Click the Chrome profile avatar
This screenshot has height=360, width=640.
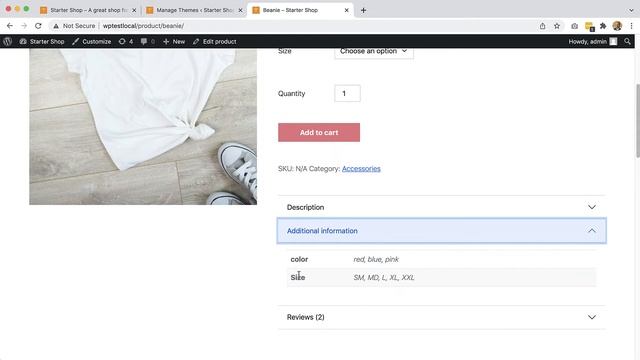click(617, 26)
